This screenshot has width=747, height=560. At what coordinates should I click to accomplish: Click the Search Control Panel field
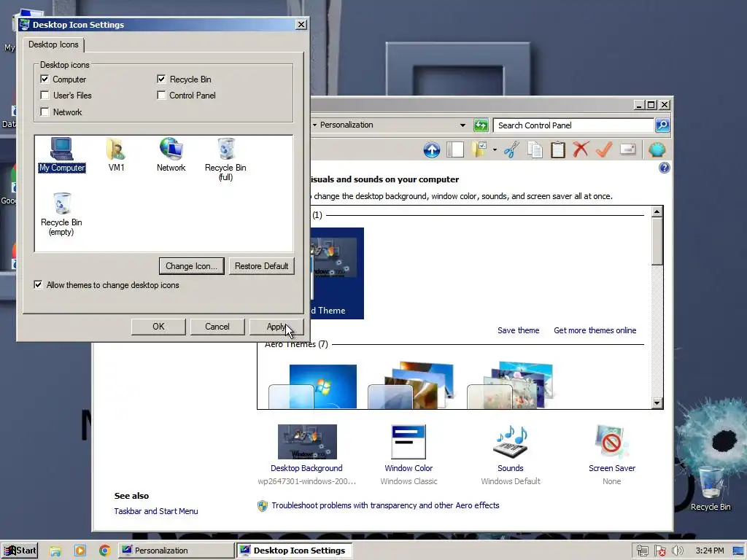[x=573, y=125]
